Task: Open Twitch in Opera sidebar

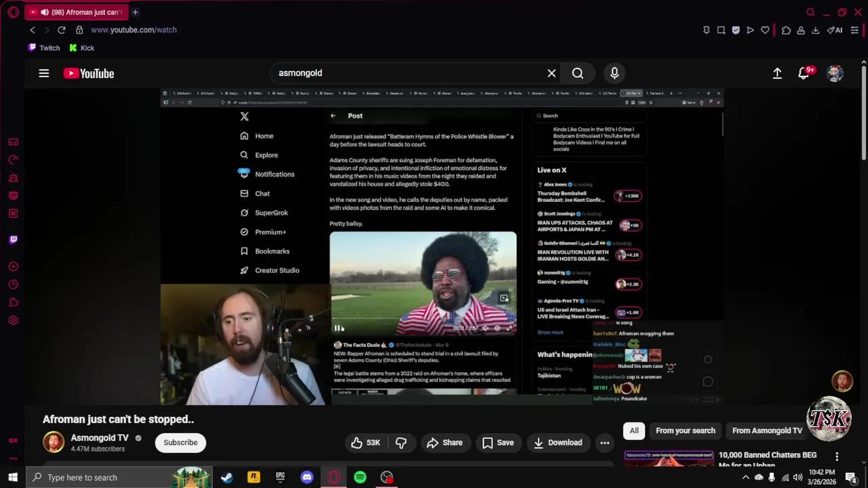Action: click(13, 239)
